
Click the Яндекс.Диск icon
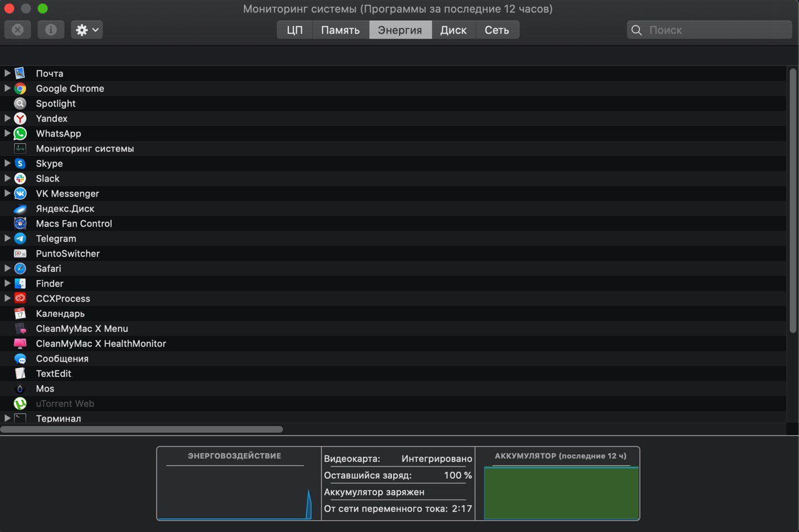(x=20, y=208)
